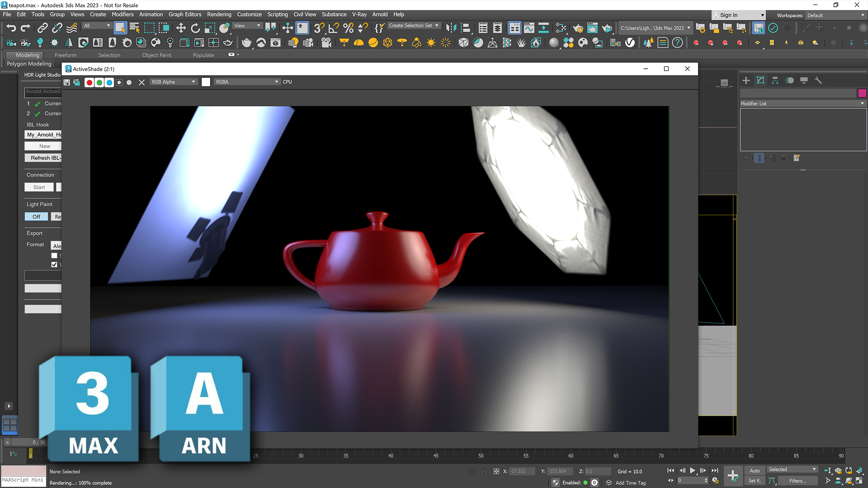
Task: Open the selection filter All dropdown
Action: point(97,26)
